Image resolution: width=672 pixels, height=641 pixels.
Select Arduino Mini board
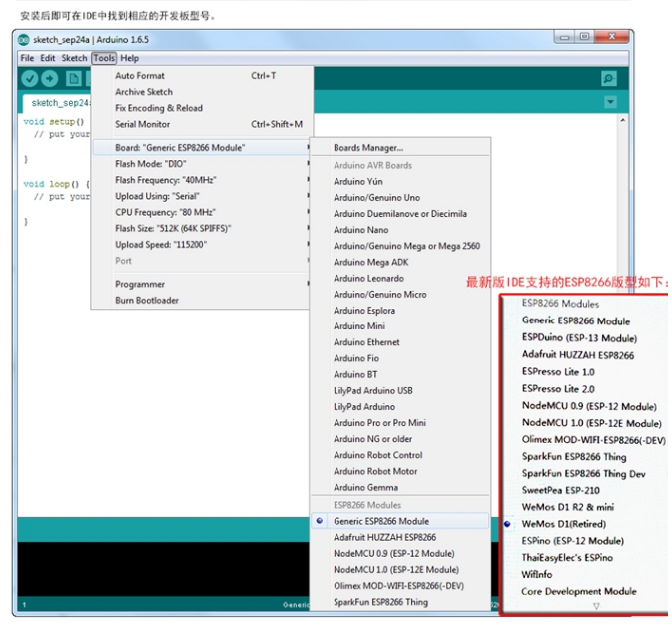(399, 326)
